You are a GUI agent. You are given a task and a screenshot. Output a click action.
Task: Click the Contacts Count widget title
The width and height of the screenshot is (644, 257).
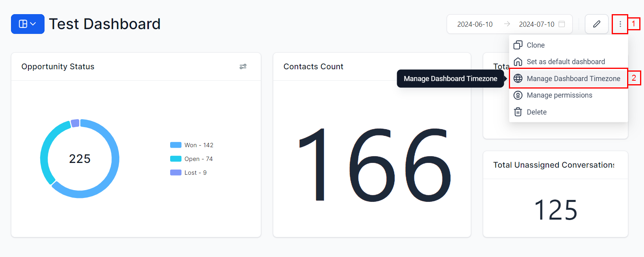pyautogui.click(x=314, y=67)
